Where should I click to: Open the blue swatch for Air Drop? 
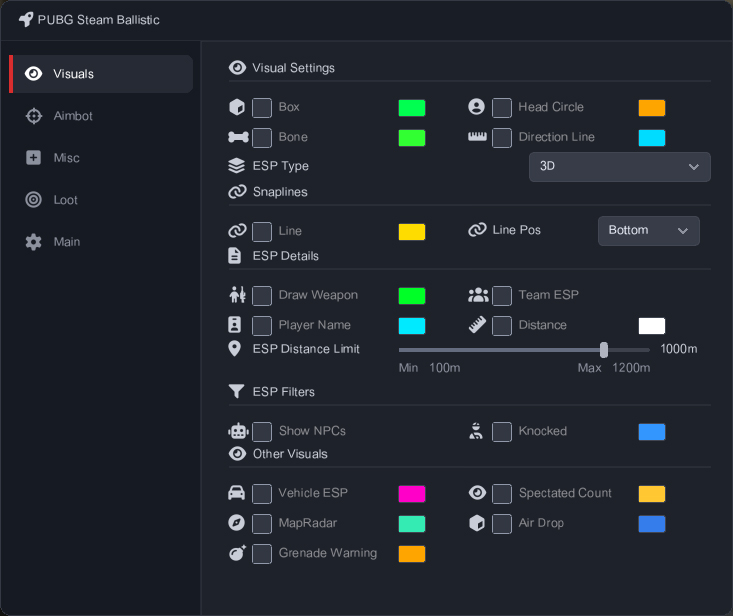point(652,524)
